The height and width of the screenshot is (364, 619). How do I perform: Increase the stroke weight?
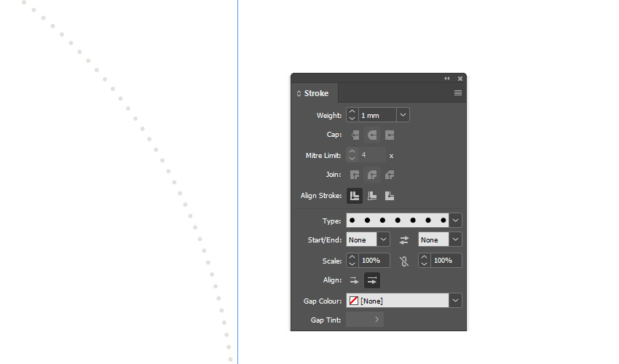click(x=352, y=111)
